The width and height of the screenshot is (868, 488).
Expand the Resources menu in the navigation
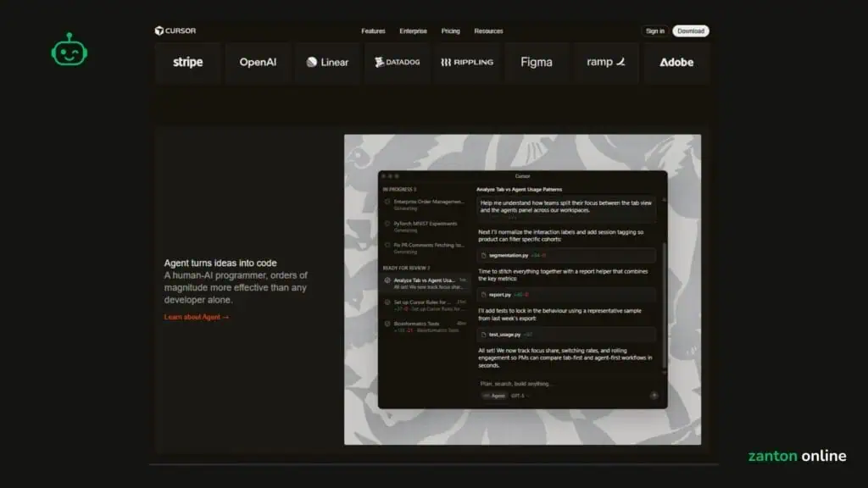tap(488, 31)
